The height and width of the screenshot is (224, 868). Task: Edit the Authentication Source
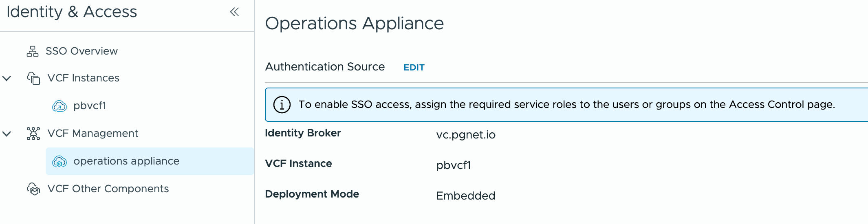tap(414, 68)
